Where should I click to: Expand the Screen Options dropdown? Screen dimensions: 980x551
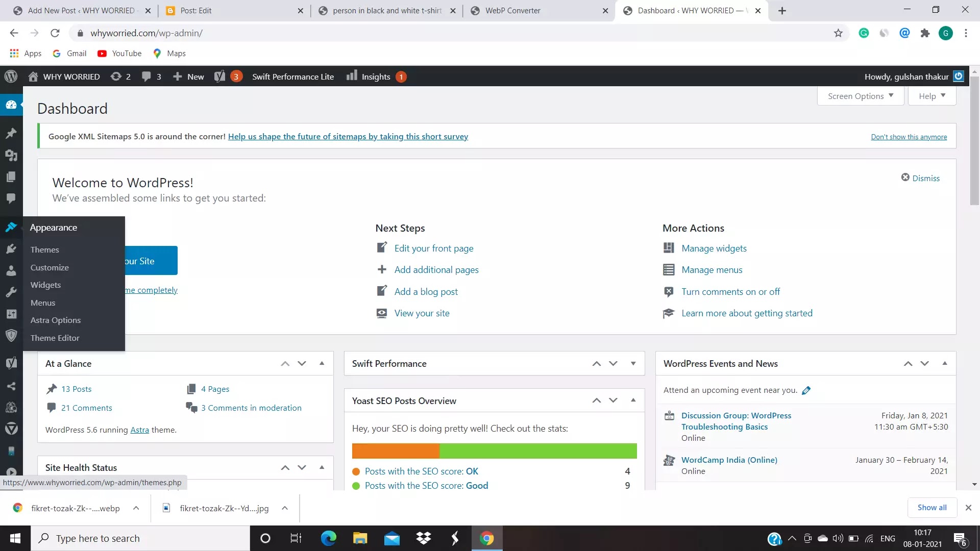[x=860, y=96]
